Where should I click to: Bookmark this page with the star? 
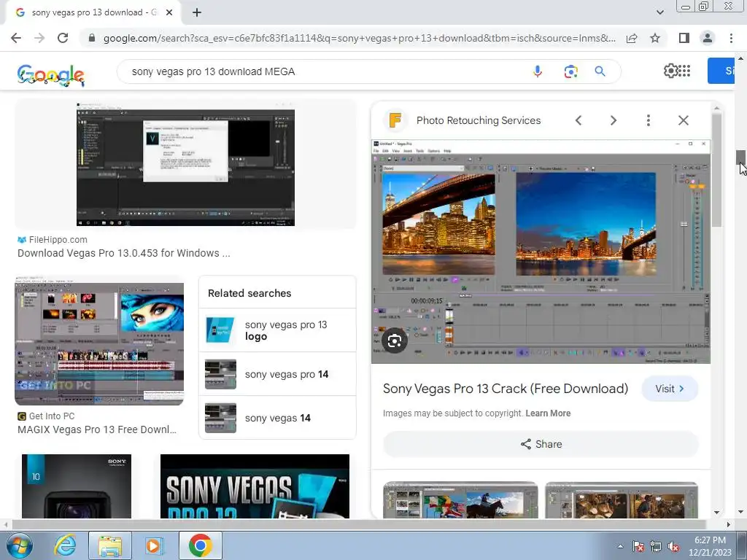pos(655,38)
